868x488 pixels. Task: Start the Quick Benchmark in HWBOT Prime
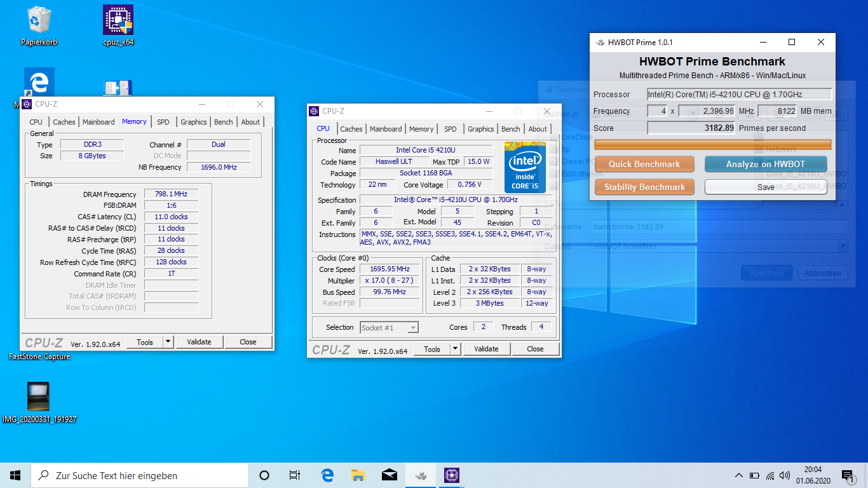click(644, 164)
